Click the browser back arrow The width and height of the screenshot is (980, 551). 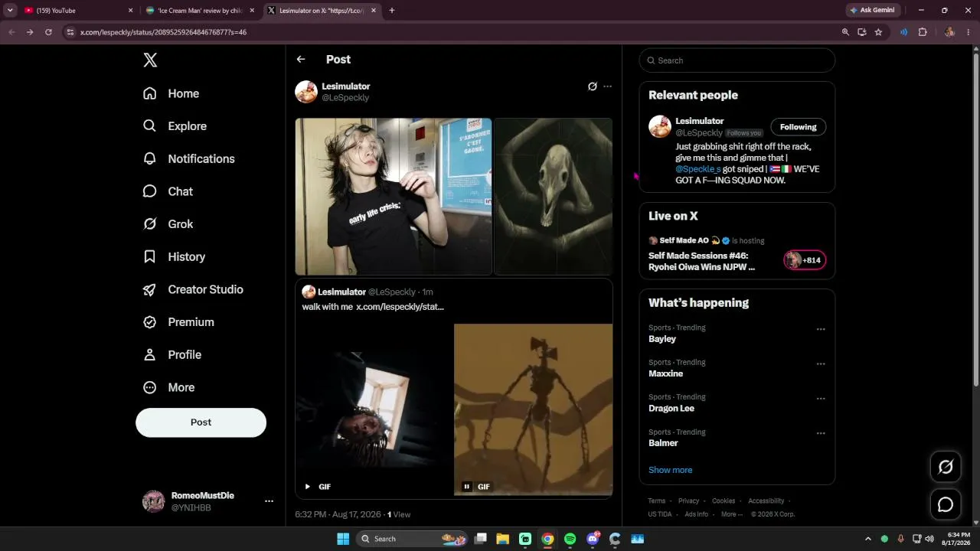tap(11, 32)
